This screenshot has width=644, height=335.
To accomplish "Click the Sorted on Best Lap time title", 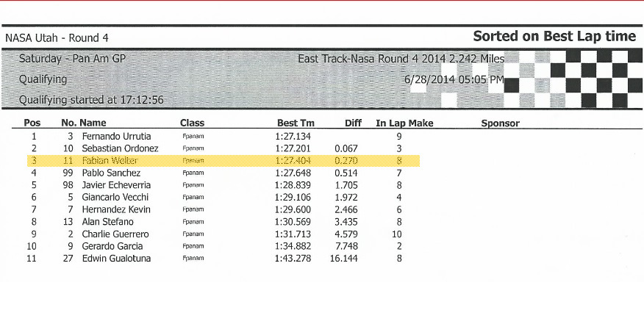I will click(554, 37).
